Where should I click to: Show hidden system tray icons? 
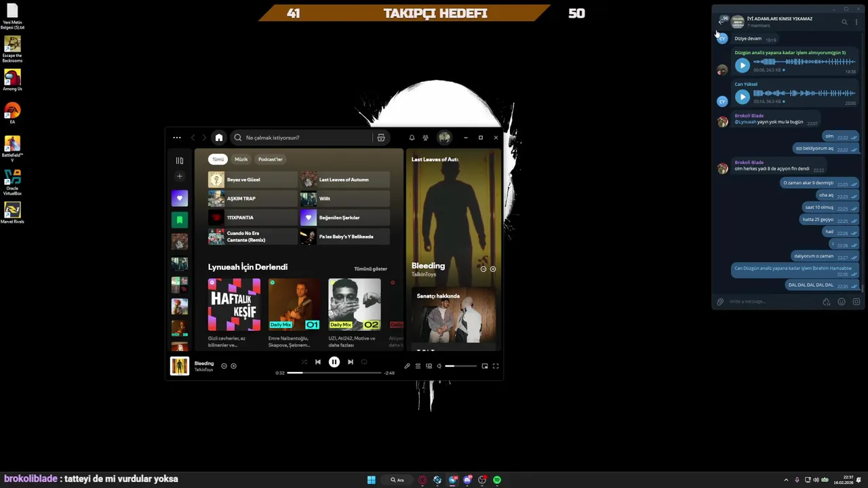pos(786,480)
